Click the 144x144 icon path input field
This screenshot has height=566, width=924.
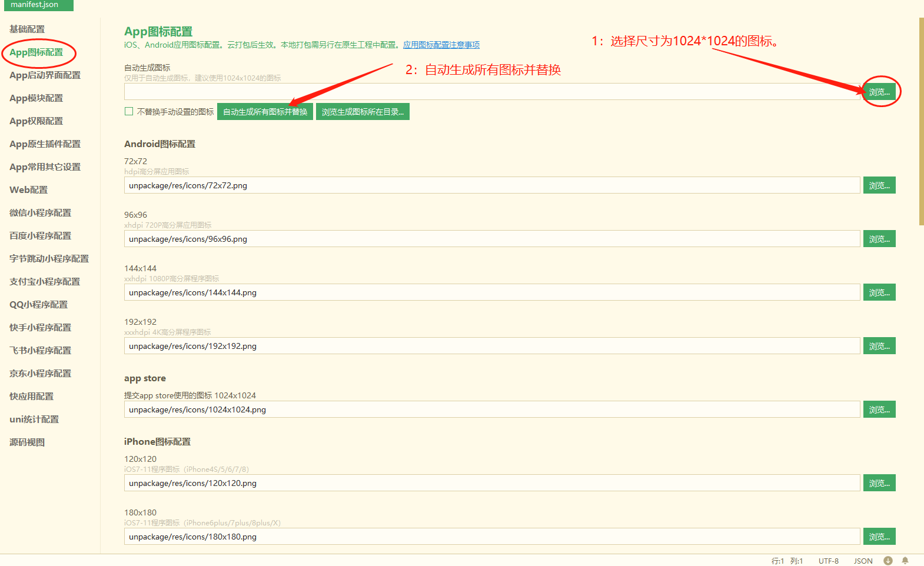click(x=491, y=292)
